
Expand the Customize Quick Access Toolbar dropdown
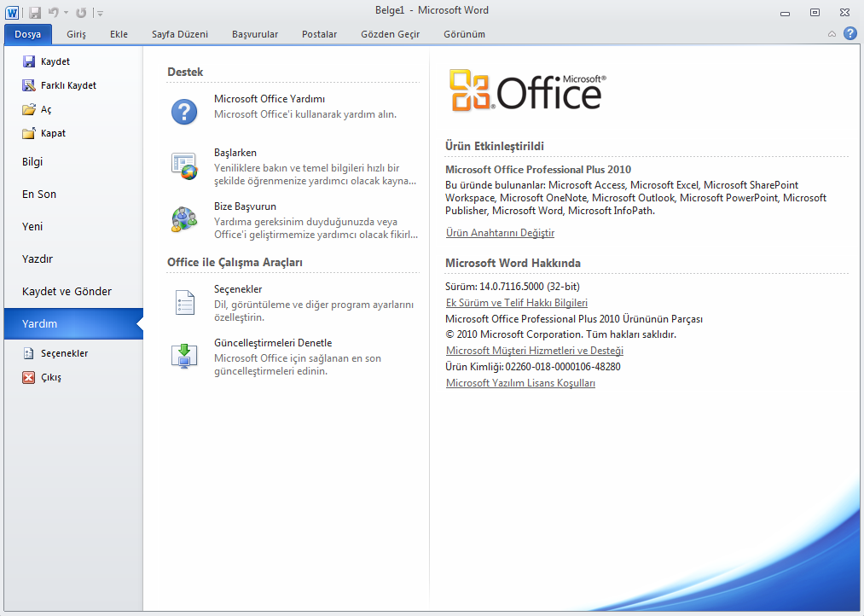100,14
